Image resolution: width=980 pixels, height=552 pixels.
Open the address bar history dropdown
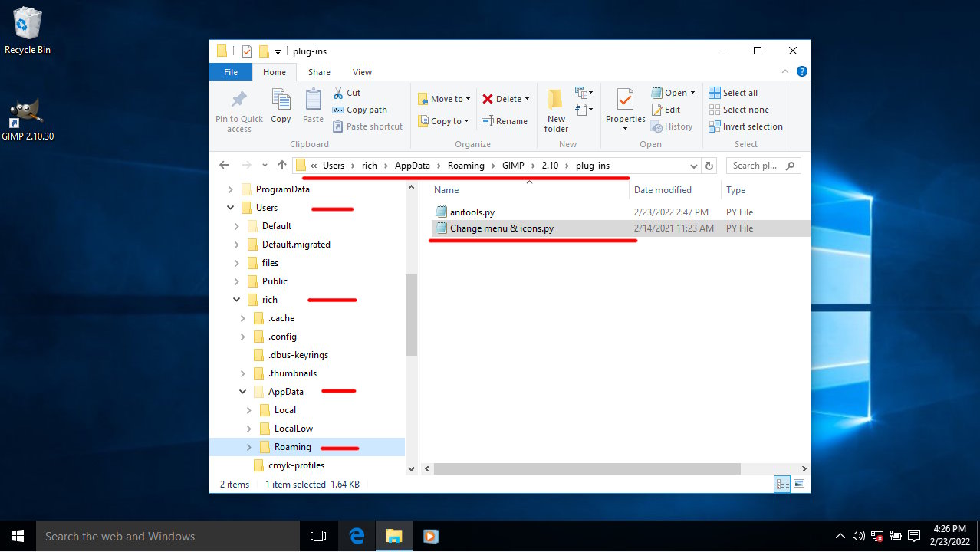pos(693,166)
